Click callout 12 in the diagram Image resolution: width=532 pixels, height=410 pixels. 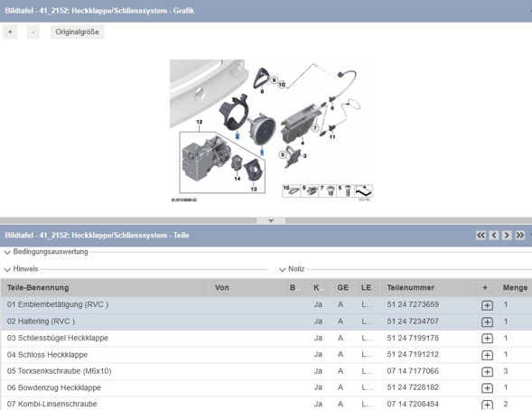(199, 121)
